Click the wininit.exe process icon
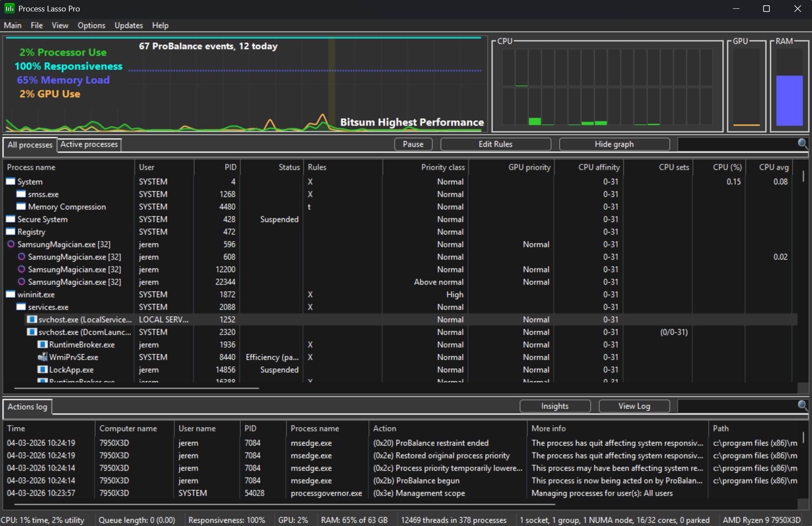This screenshot has width=812, height=526. 10,294
